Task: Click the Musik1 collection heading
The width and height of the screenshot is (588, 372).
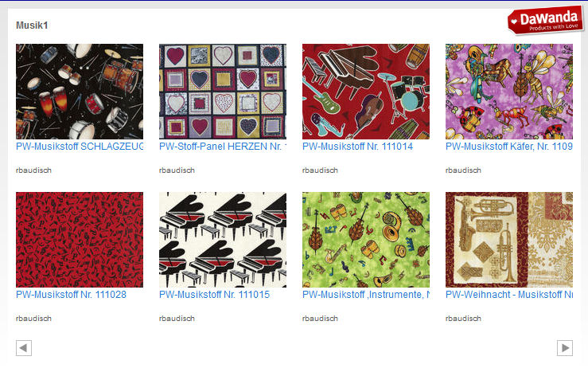Action: (32, 25)
